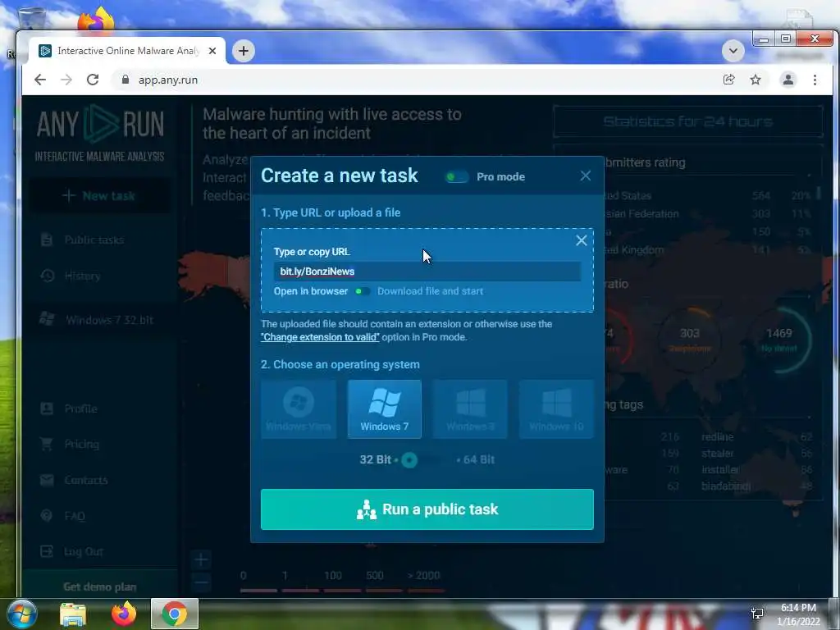Zoom in the map with plus
The width and height of the screenshot is (840, 630).
[201, 560]
